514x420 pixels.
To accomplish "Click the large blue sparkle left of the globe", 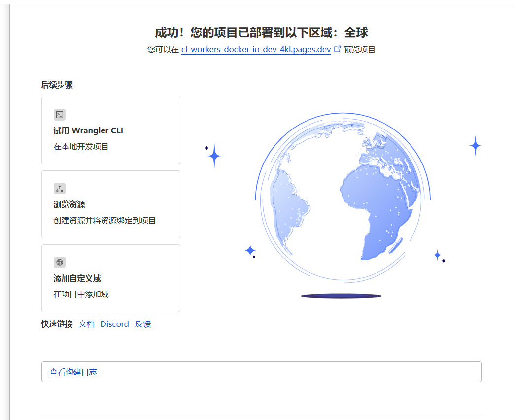I will [214, 156].
